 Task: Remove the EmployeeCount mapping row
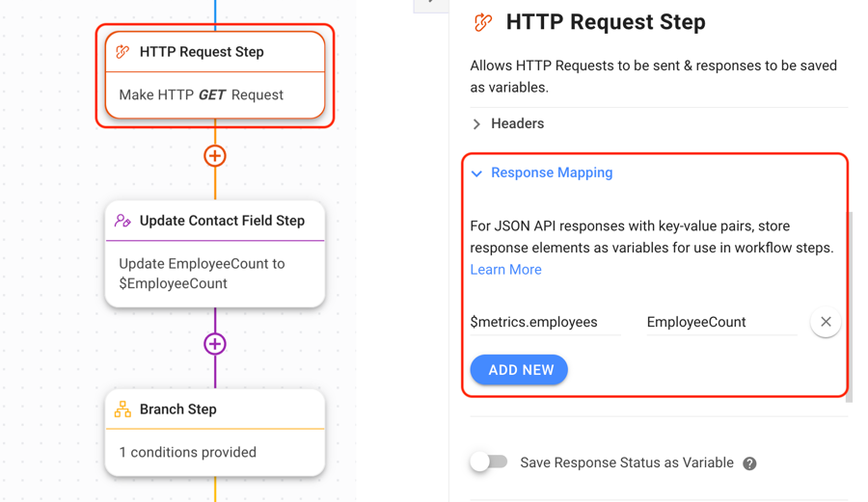[x=826, y=322]
